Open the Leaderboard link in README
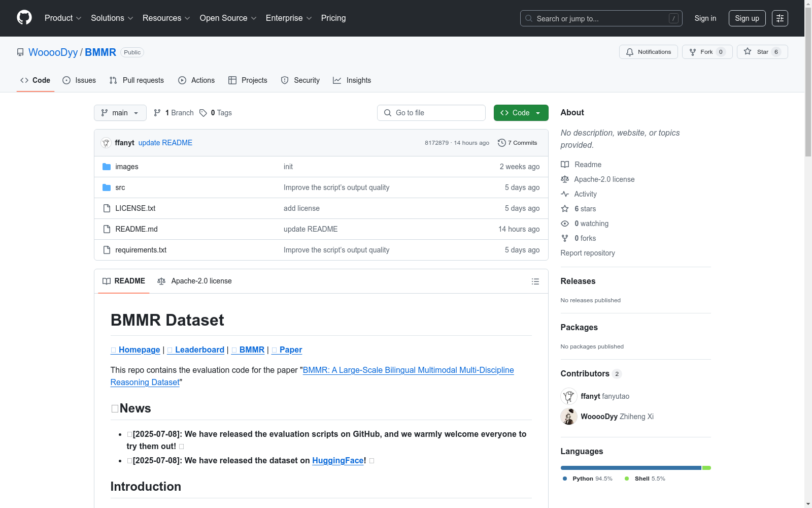Viewport: 812px width, 508px height. point(196,350)
